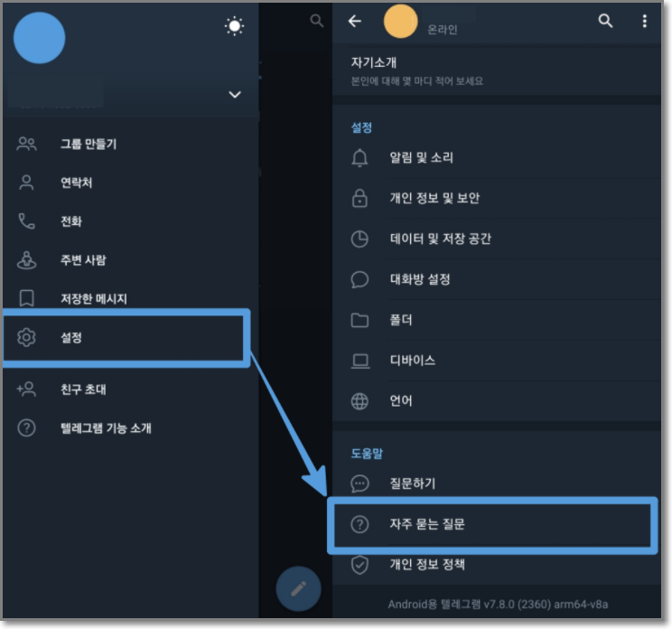Click the search icon in settings header
Screen dimensions: 672x629
[605, 21]
